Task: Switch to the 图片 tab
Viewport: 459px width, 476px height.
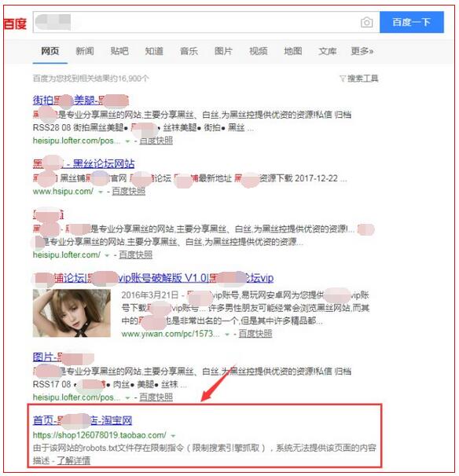Action: 223,51
